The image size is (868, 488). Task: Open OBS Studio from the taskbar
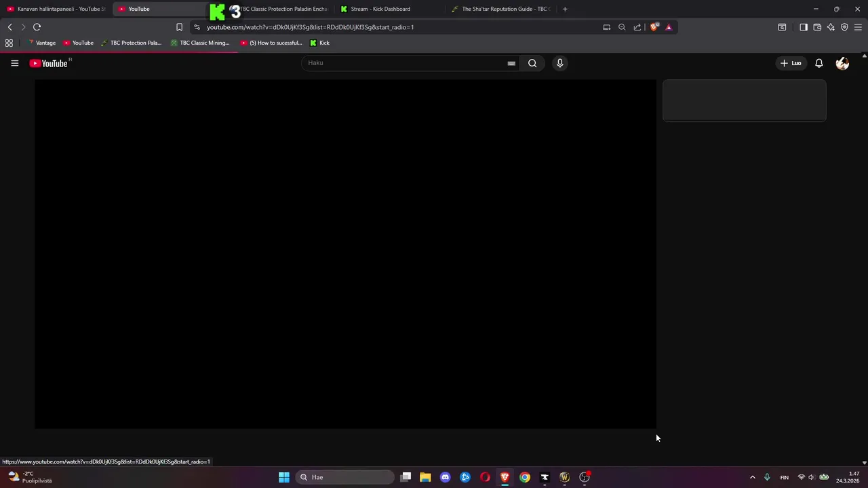[585, 477]
